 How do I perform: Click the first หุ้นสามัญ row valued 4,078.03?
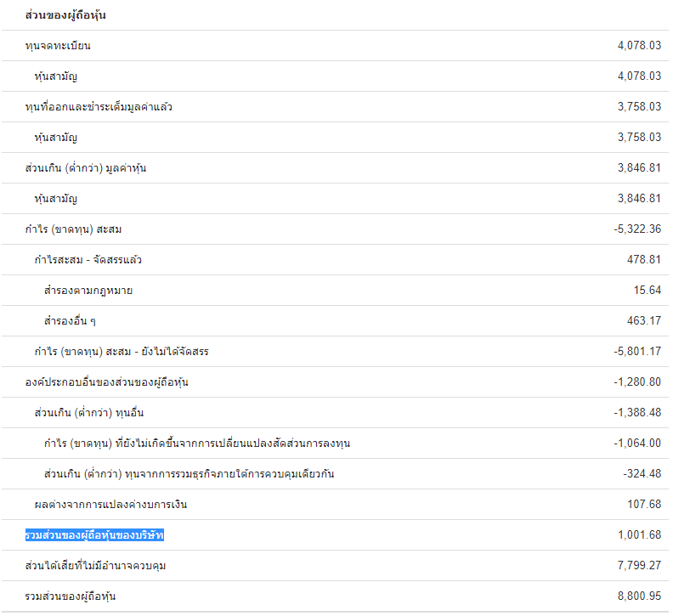335,76
